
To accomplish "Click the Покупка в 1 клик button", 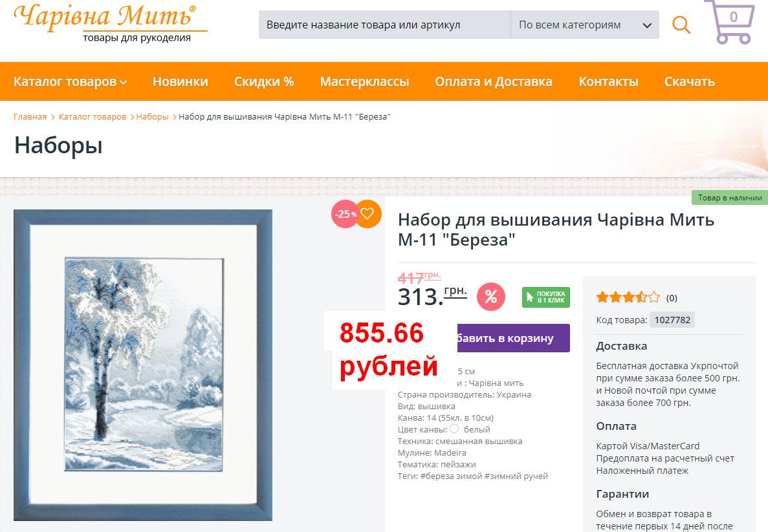I will (x=546, y=297).
